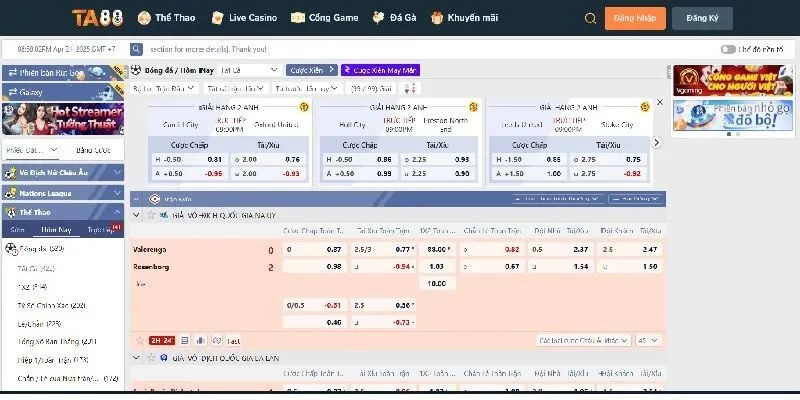Click the Cược Xiên button
Viewport: 800px width, 400px height.
click(310, 71)
